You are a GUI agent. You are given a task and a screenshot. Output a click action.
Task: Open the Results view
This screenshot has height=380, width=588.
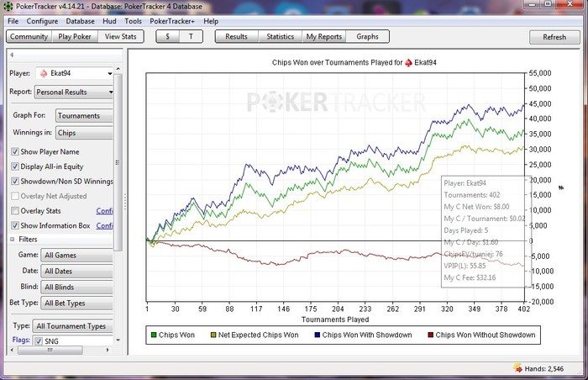(236, 36)
